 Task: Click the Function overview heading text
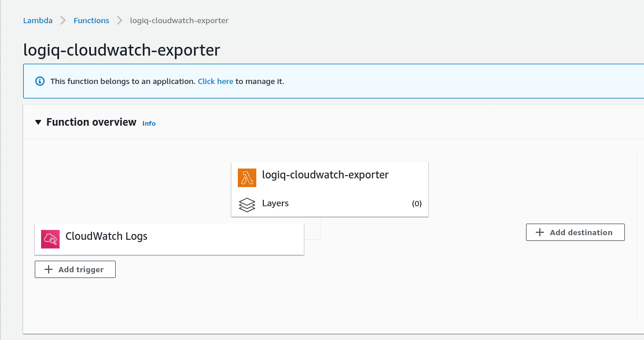coord(91,122)
